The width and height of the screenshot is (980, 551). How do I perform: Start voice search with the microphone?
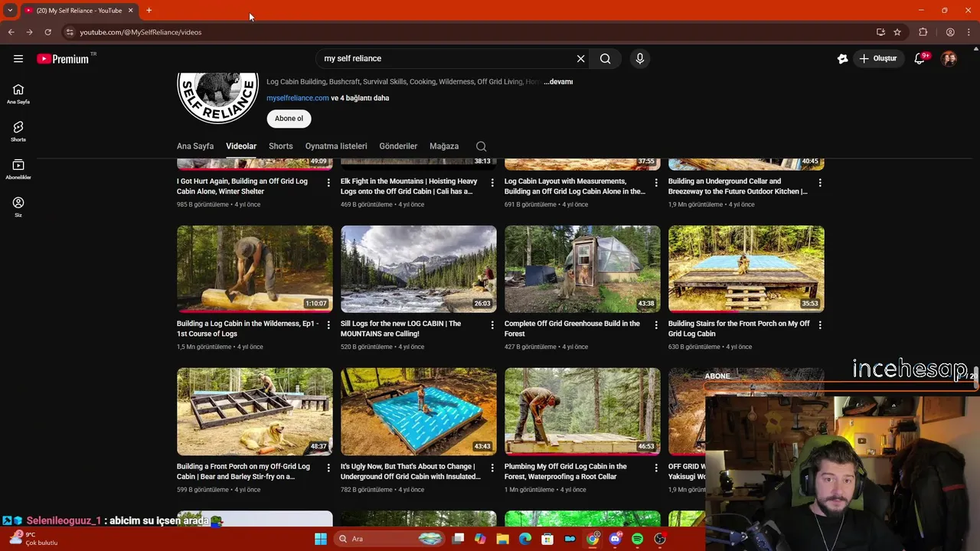(640, 58)
